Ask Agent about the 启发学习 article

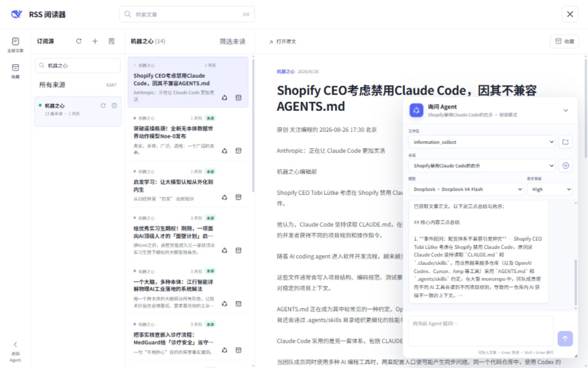[225, 197]
